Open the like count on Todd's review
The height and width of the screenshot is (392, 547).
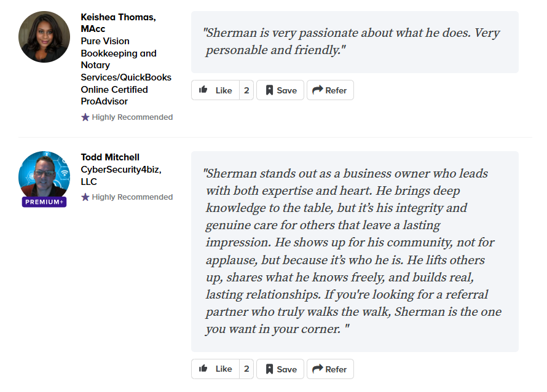point(246,369)
